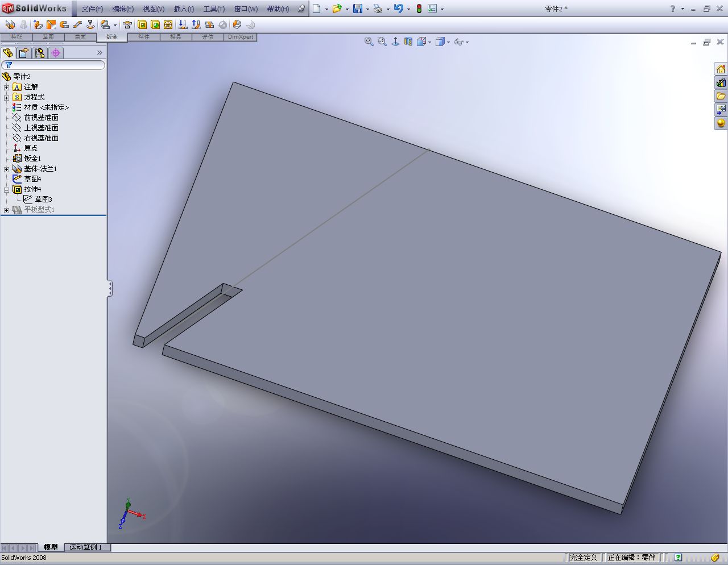728x565 pixels.
Task: Click the SolidWorks Resources home icon
Action: (x=721, y=69)
